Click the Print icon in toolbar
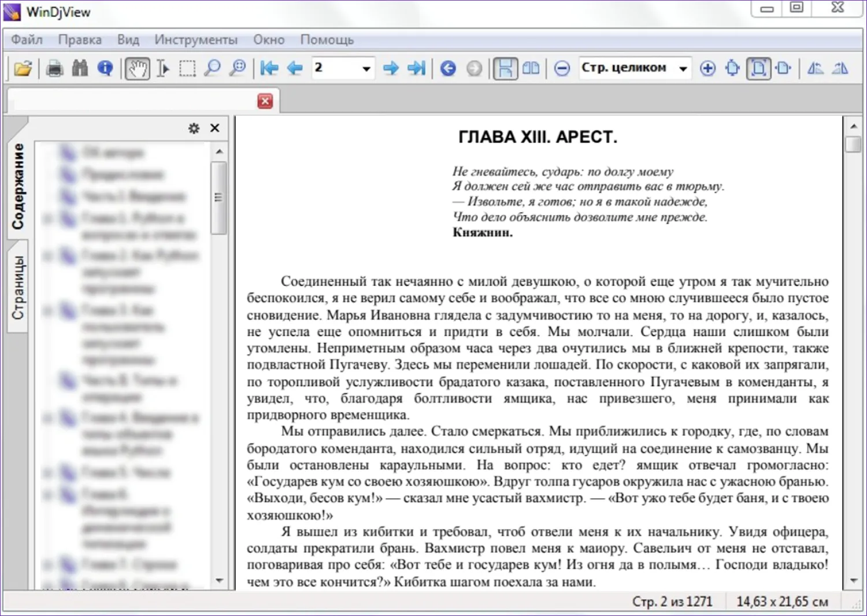Viewport: 867px width, 616px height. click(x=55, y=69)
